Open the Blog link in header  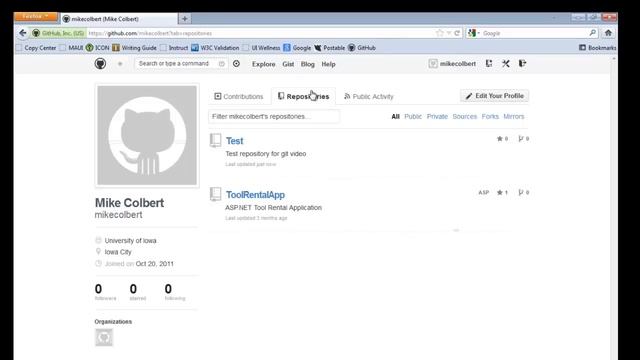[308, 64]
